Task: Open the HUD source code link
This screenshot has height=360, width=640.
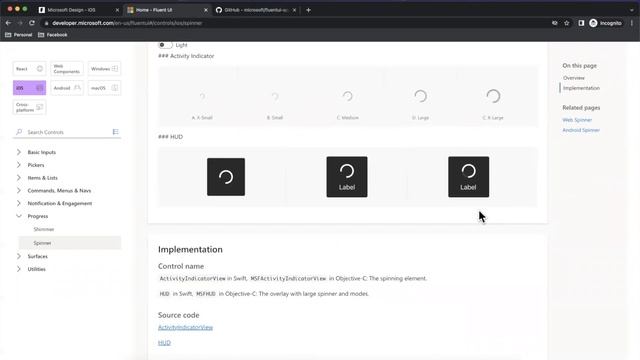Action: click(164, 342)
